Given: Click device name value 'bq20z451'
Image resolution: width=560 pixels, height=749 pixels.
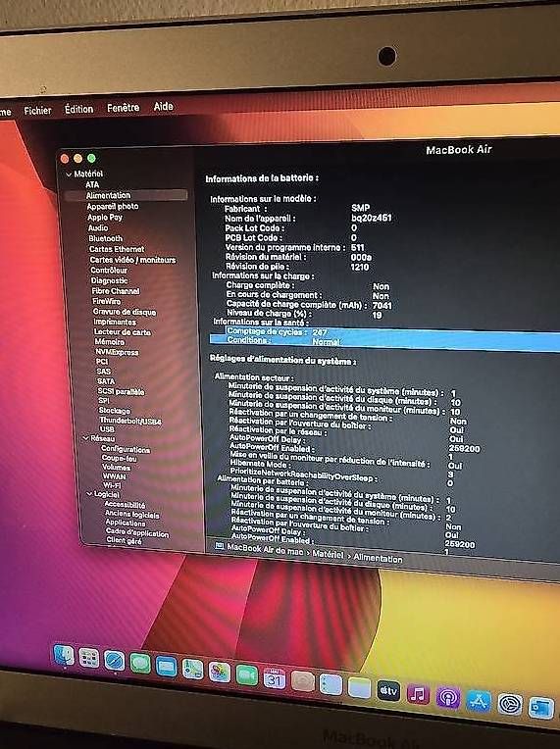Looking at the screenshot, I should coord(372,218).
